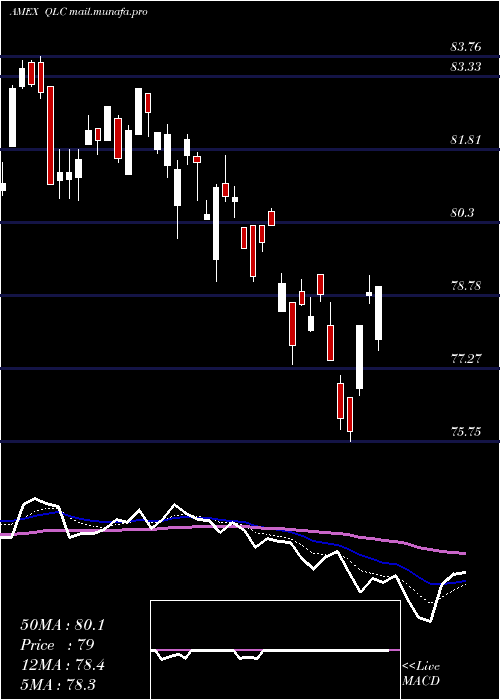Select the 81.81 price level label
The height and width of the screenshot is (700, 500).
point(466,140)
